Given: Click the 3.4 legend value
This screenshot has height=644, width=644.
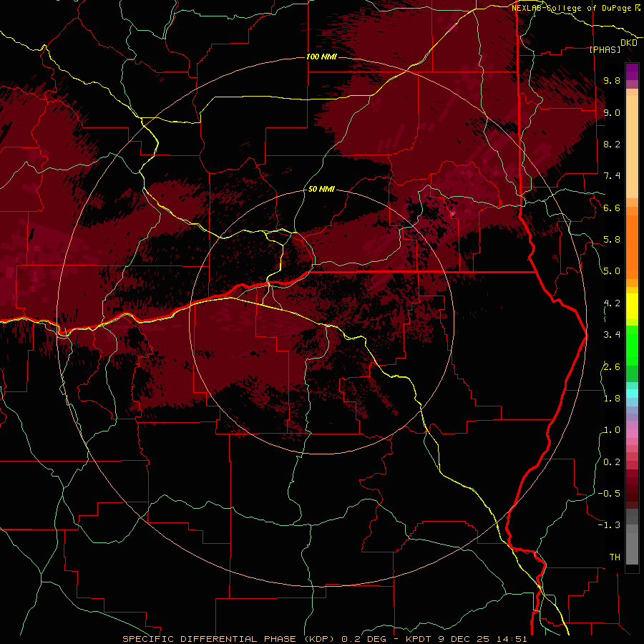Looking at the screenshot, I should 612,335.
